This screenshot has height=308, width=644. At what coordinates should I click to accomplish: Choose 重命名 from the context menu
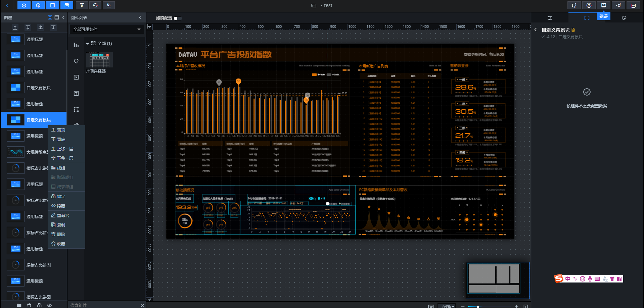point(66,215)
